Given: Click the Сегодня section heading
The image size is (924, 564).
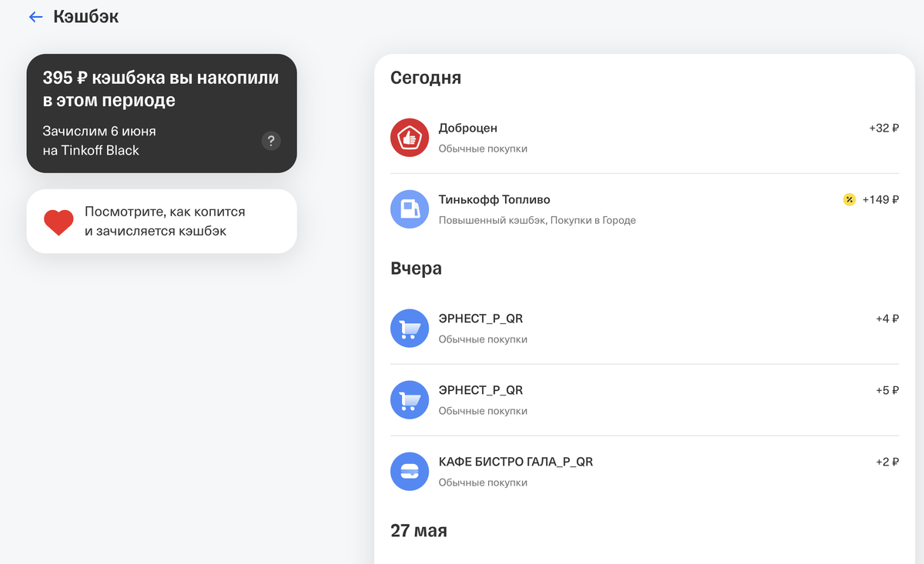Looking at the screenshot, I should pos(426,78).
